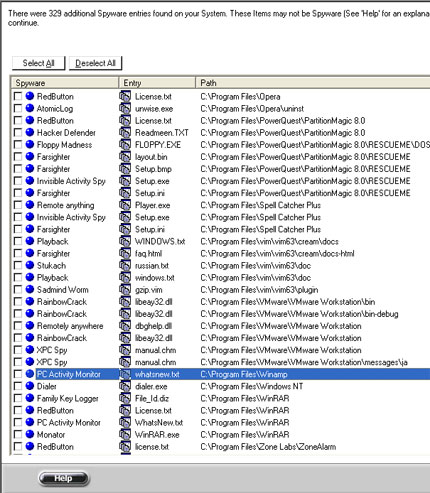Click the file icon next to gzip.vim
This screenshot has height=493, width=430.
click(125, 290)
